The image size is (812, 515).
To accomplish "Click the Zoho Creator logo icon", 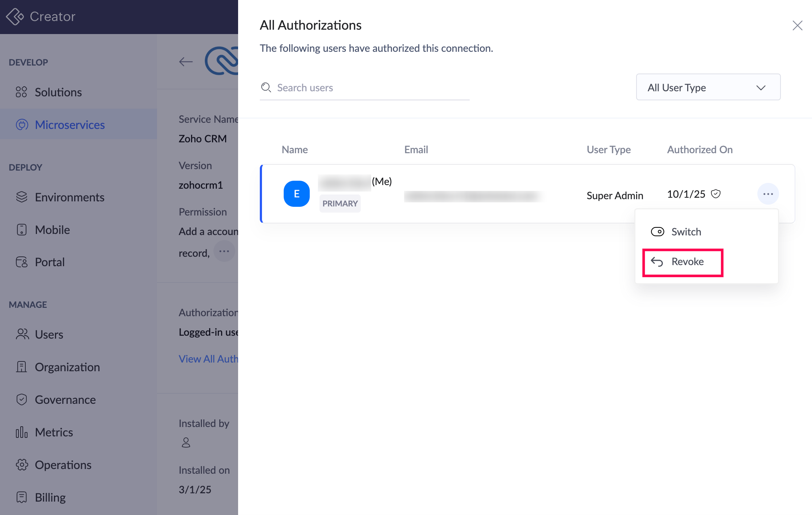I will [x=15, y=17].
